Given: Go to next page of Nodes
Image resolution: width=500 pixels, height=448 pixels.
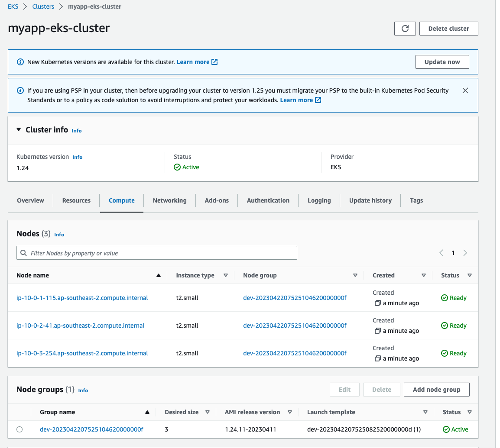Looking at the screenshot, I should pos(465,253).
